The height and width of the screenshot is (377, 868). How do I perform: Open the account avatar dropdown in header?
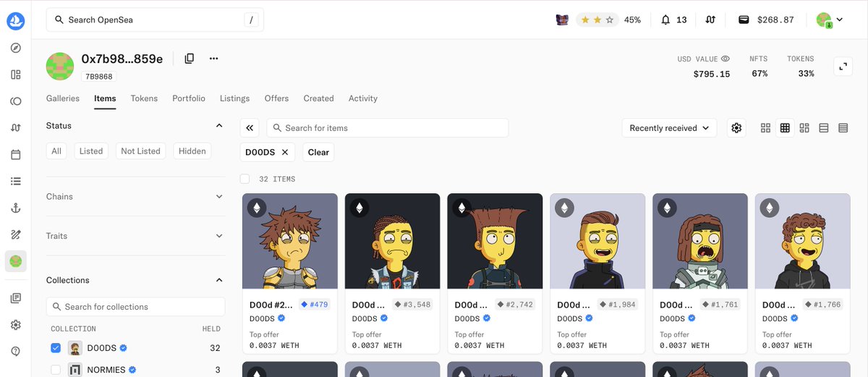(830, 20)
